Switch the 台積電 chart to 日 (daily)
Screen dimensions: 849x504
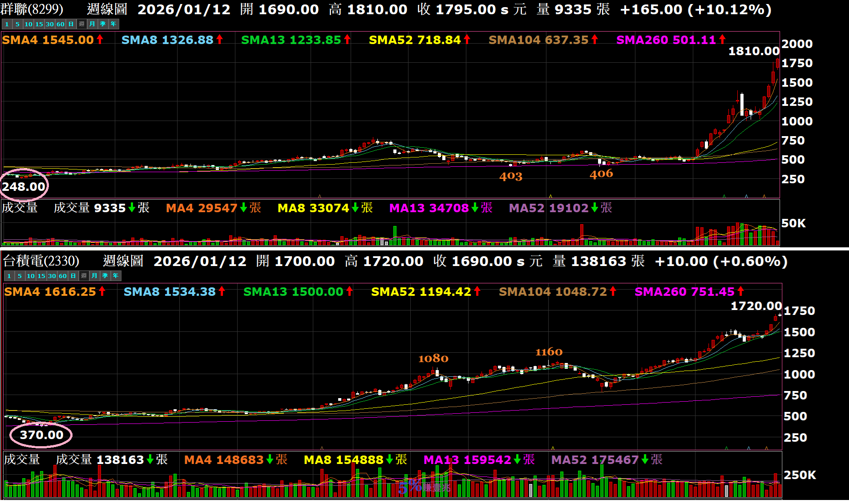pos(73,276)
